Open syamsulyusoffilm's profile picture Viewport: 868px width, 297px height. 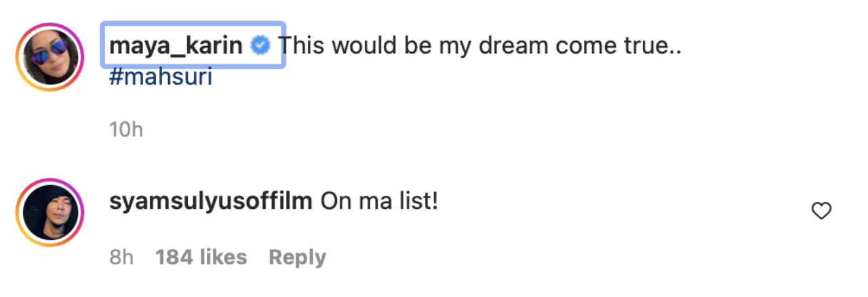tap(49, 213)
